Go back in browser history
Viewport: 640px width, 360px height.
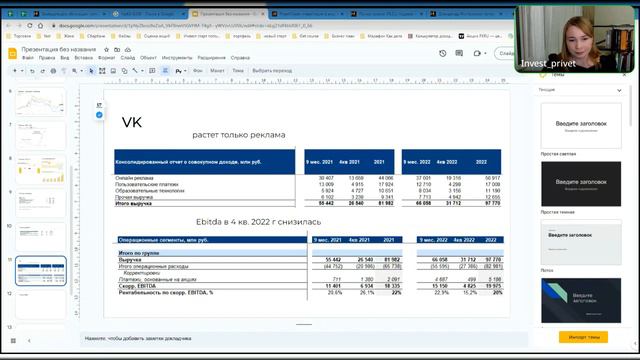9,25
